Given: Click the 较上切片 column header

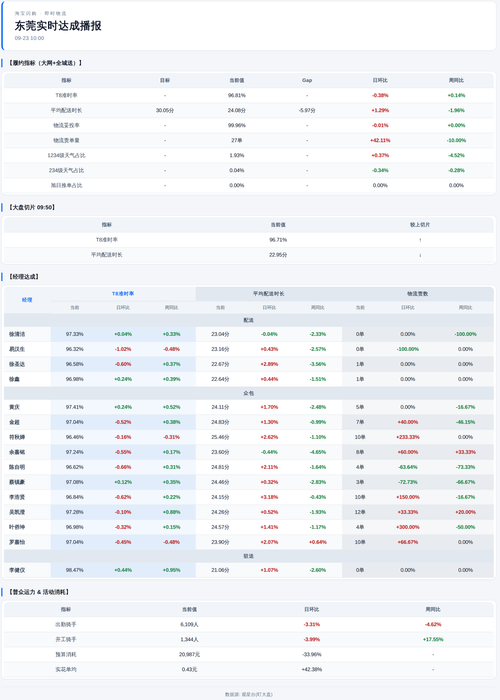Looking at the screenshot, I should point(420,225).
